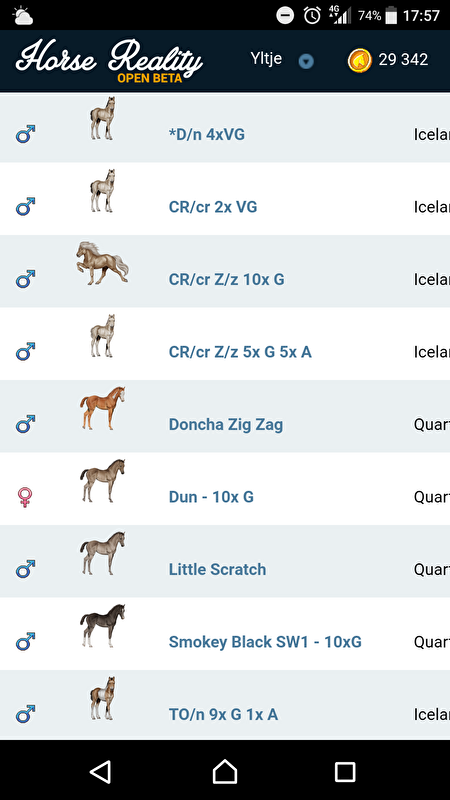Click the dark Smokey Black foal thumbnail
The width and height of the screenshot is (450, 800).
click(102, 626)
